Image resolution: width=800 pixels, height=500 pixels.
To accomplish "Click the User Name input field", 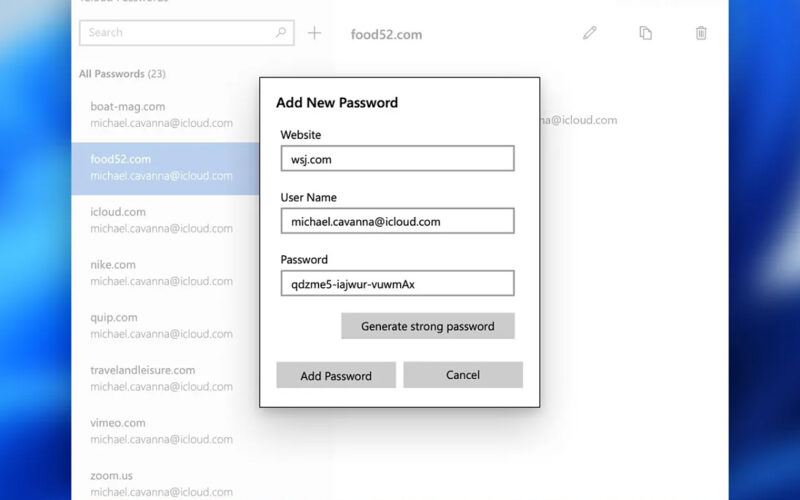I will (x=397, y=221).
